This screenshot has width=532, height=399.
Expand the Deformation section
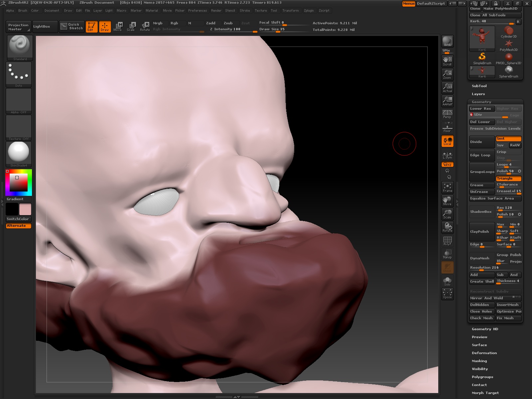[484, 353]
